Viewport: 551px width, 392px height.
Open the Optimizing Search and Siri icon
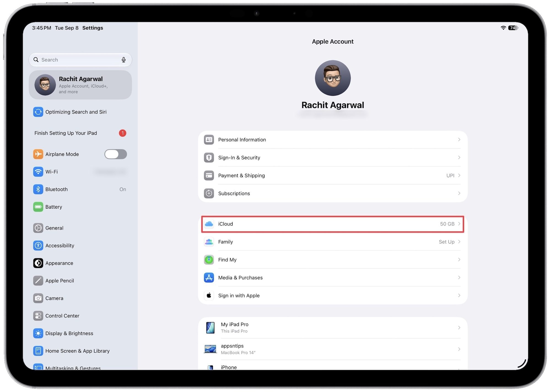(x=38, y=112)
